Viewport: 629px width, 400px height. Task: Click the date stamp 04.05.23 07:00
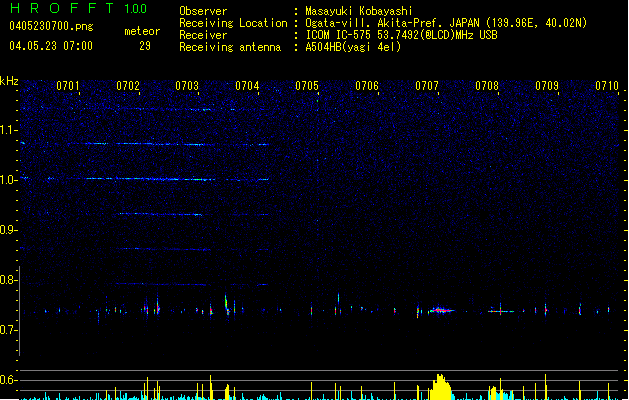[x=51, y=46]
